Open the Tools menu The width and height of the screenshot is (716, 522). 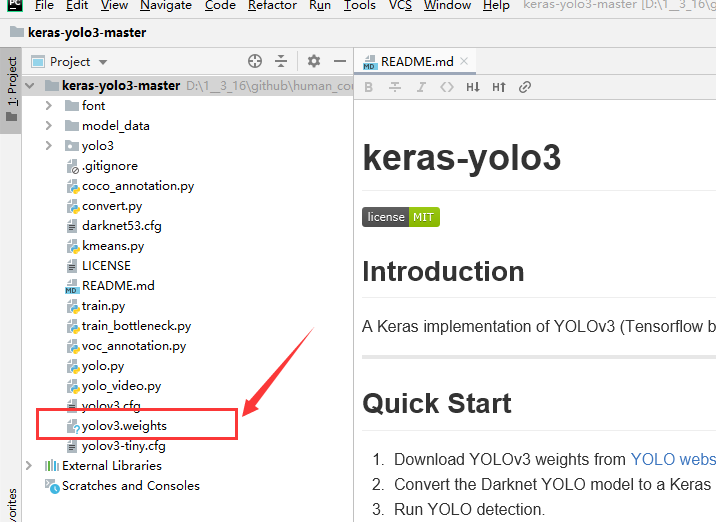[x=359, y=5]
